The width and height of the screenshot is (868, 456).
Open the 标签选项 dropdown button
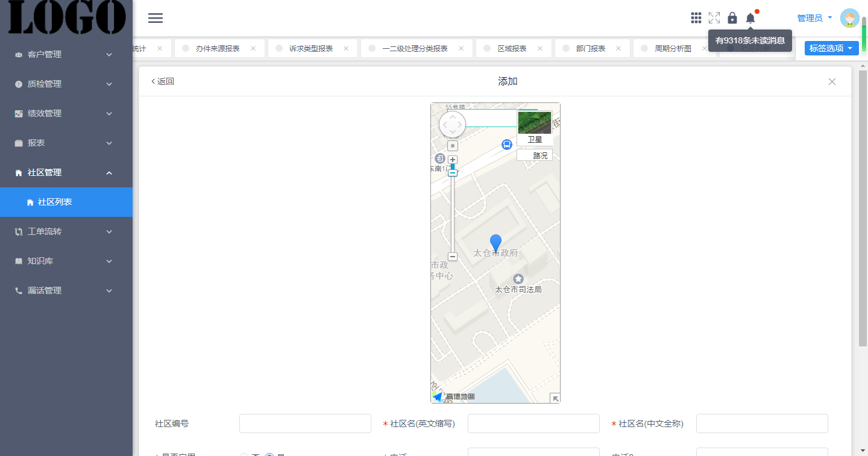(832, 48)
